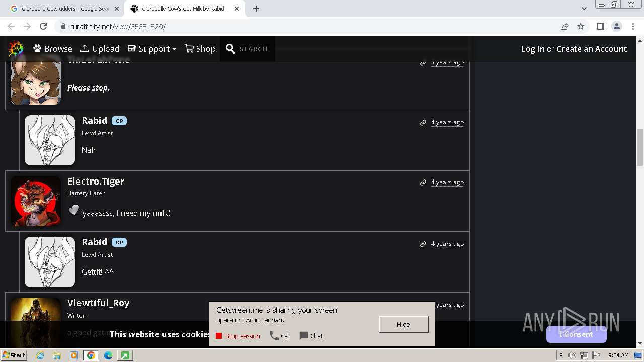Viewport: 644px width, 362px height.
Task: Click the site Search field
Action: 248,49
